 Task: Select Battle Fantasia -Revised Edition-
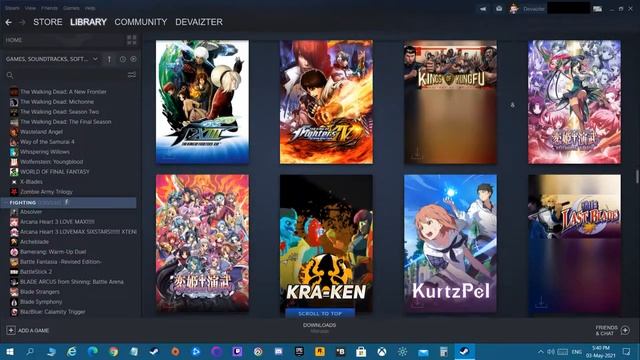(61, 262)
